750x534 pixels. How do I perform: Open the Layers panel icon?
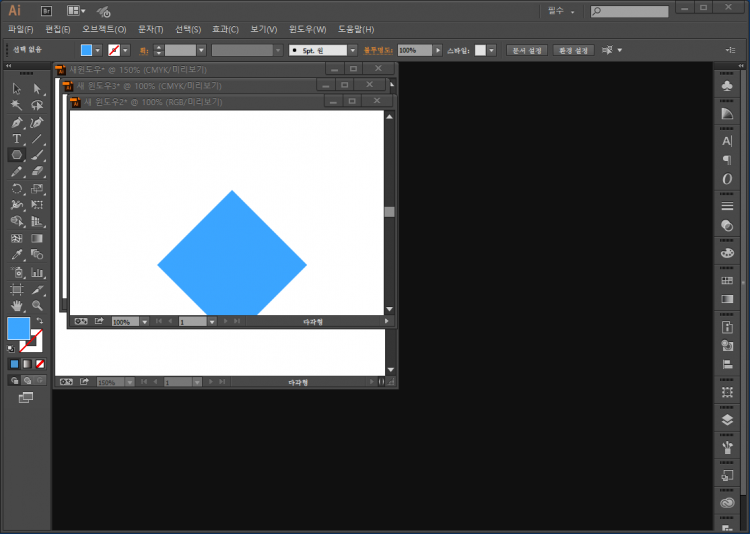pyautogui.click(x=727, y=420)
